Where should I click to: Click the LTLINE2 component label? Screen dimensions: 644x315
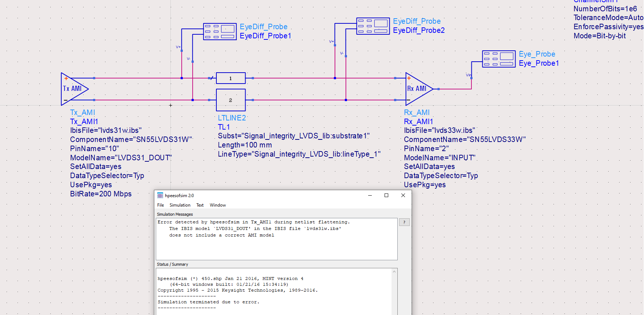coord(232,118)
